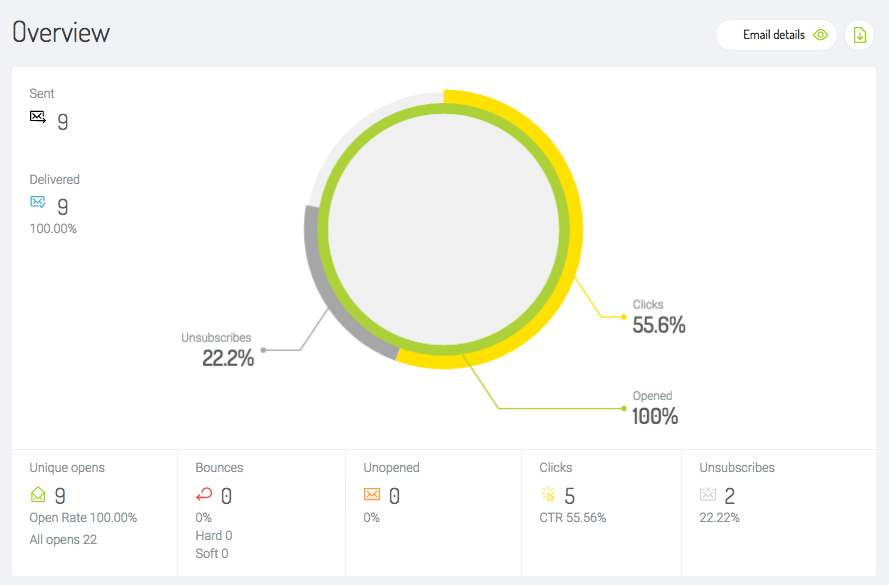Click the CTR 55.56% text
Image resolution: width=889 pixels, height=585 pixels.
click(x=573, y=518)
